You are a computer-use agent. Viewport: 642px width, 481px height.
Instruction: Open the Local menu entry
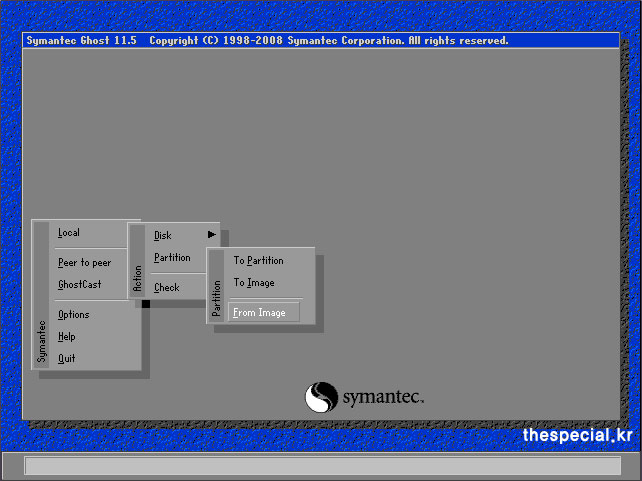tap(69, 233)
